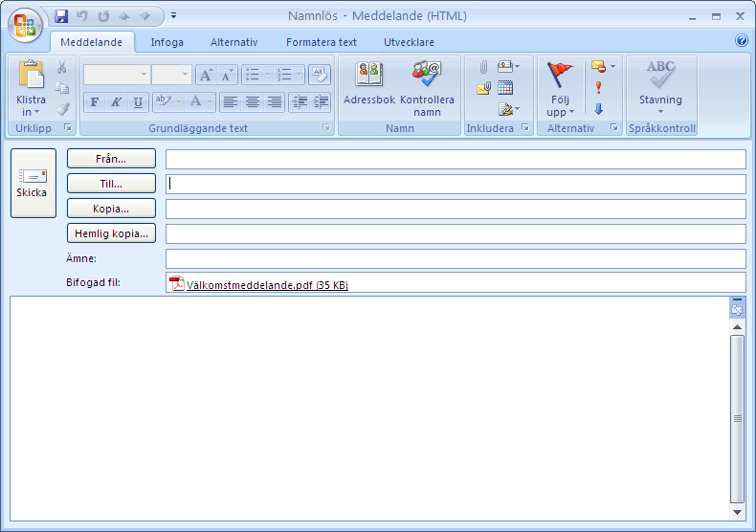
Task: Align text right
Action: [275, 102]
